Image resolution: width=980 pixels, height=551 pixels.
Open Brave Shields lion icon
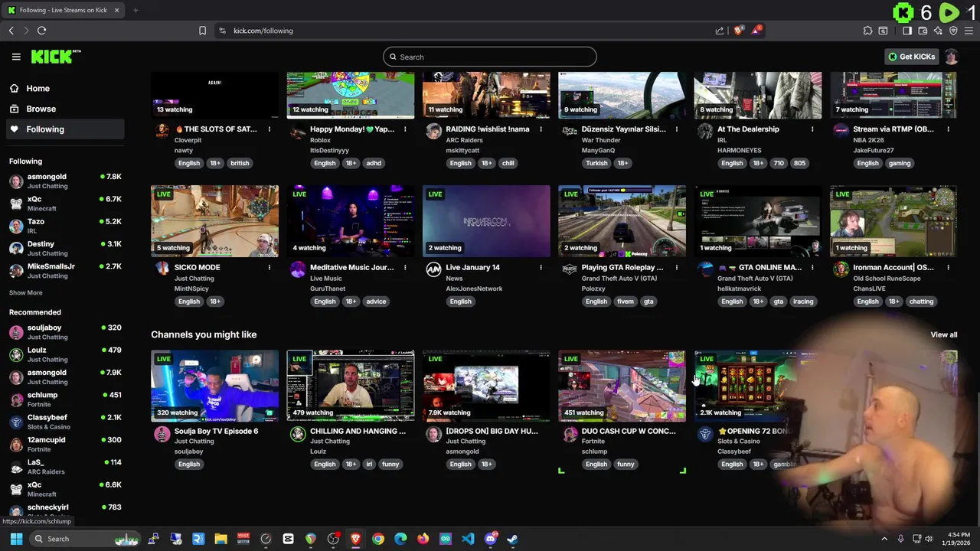point(738,31)
